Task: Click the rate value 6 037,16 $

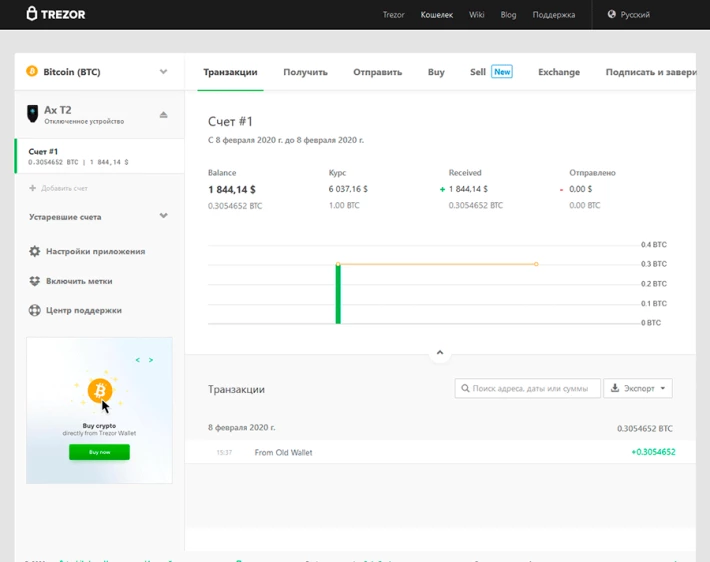Action: (348, 189)
